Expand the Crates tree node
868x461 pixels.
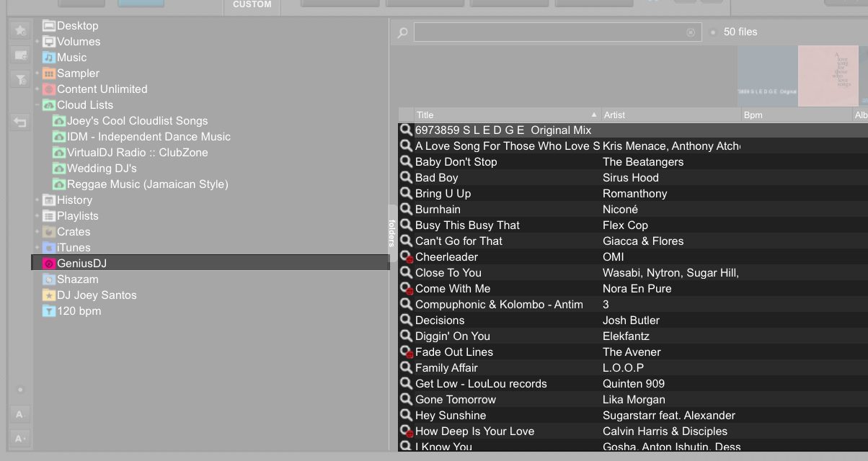click(x=37, y=232)
